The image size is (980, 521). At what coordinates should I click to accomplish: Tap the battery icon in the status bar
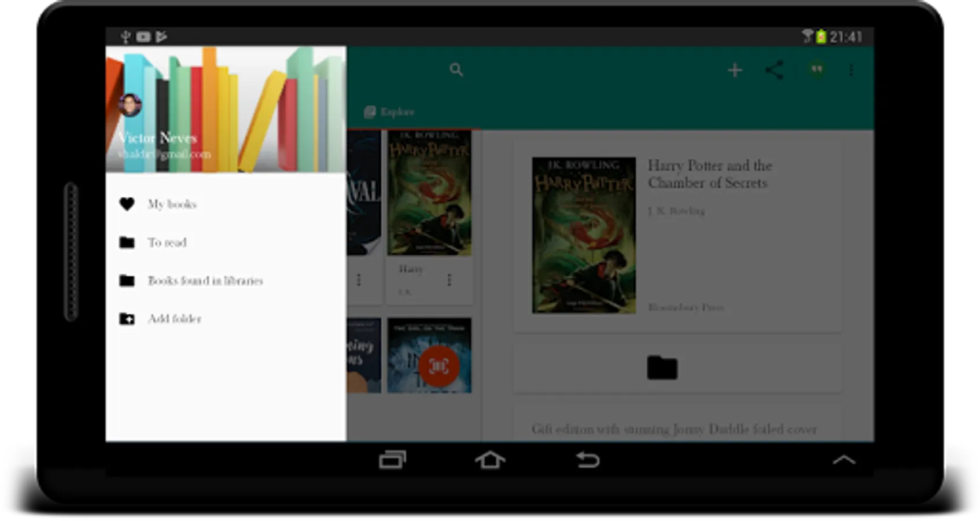click(x=821, y=37)
